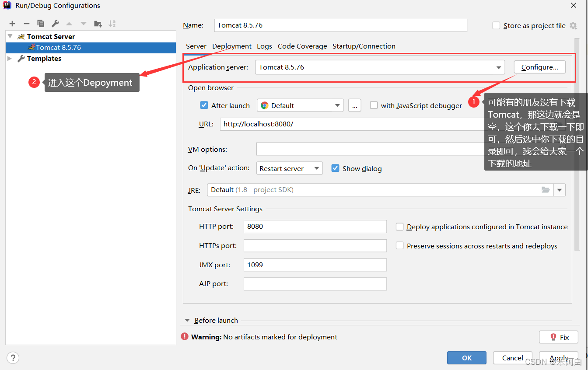Move configuration down arrow icon
588x370 pixels.
tap(84, 24)
